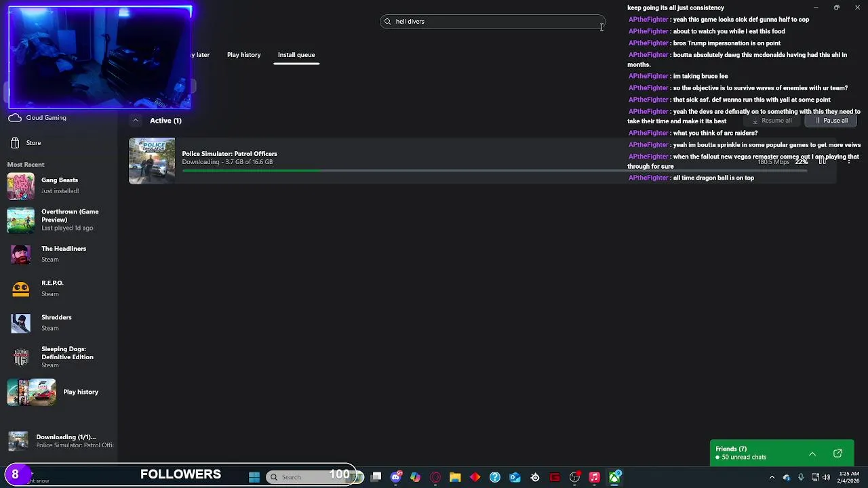Pause the Police Simulator download
Screen dimensions: 868x488
tap(822, 161)
